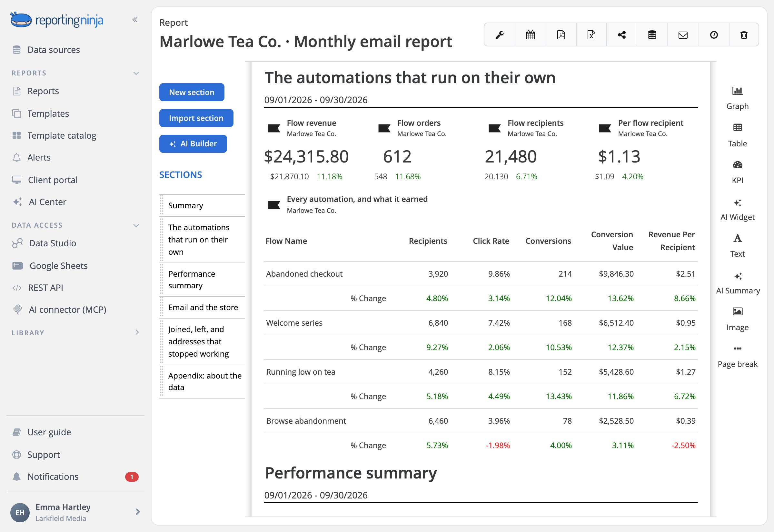Viewport: 774px width, 532px height.
Task: Expand the LIBRARY sidebar group
Action: (137, 332)
